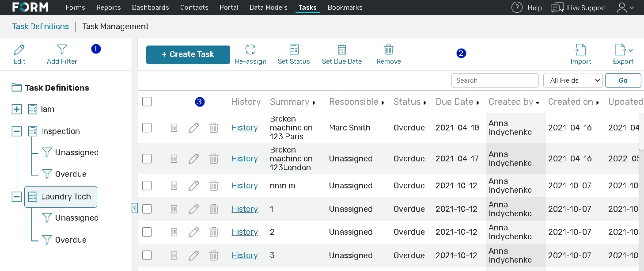
Task: Switch to the Task Definitions tab
Action: tap(41, 27)
